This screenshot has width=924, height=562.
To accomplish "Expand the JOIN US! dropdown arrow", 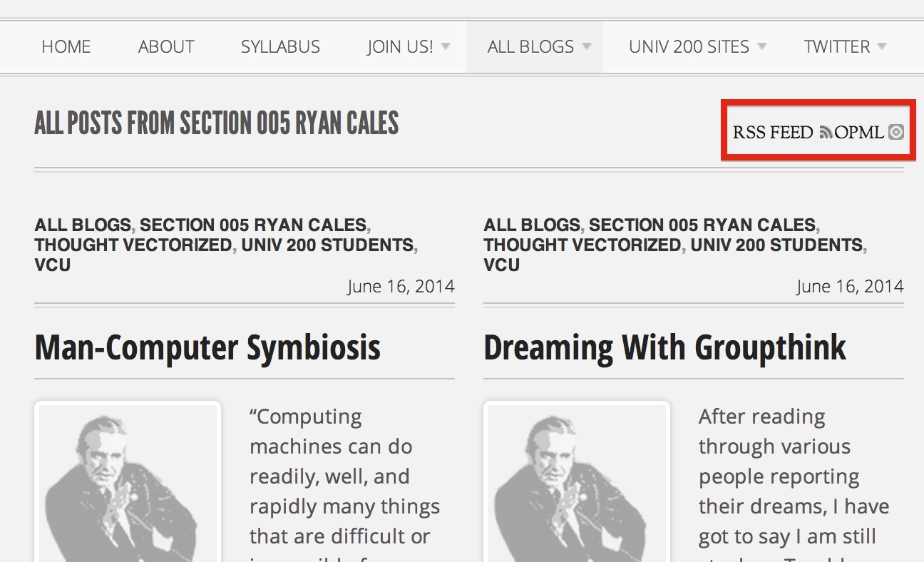I will (446, 46).
